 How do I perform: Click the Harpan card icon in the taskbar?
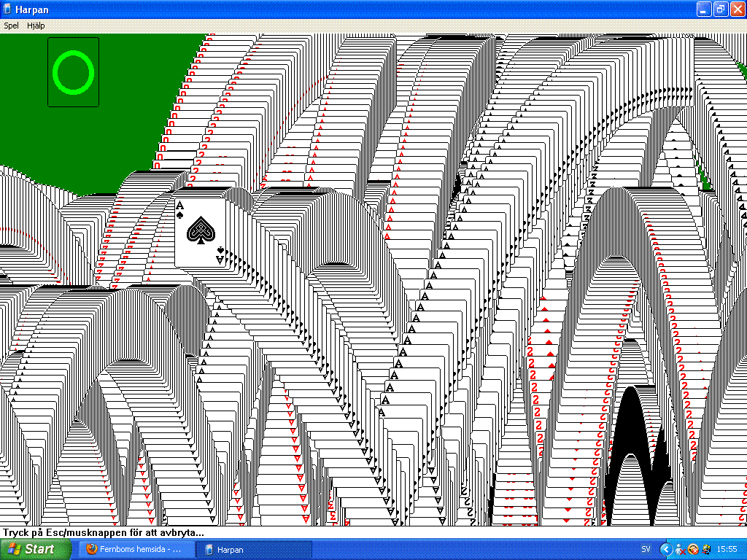click(x=209, y=549)
